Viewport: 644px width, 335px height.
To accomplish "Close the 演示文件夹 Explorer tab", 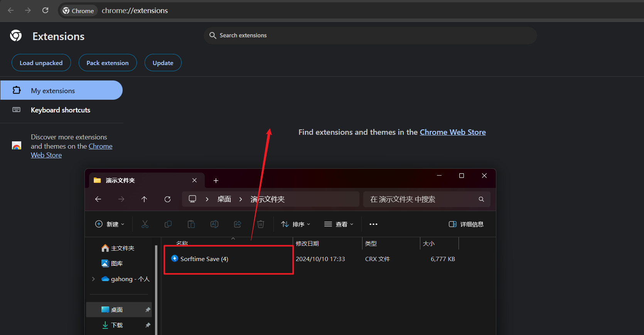I will pyautogui.click(x=194, y=180).
